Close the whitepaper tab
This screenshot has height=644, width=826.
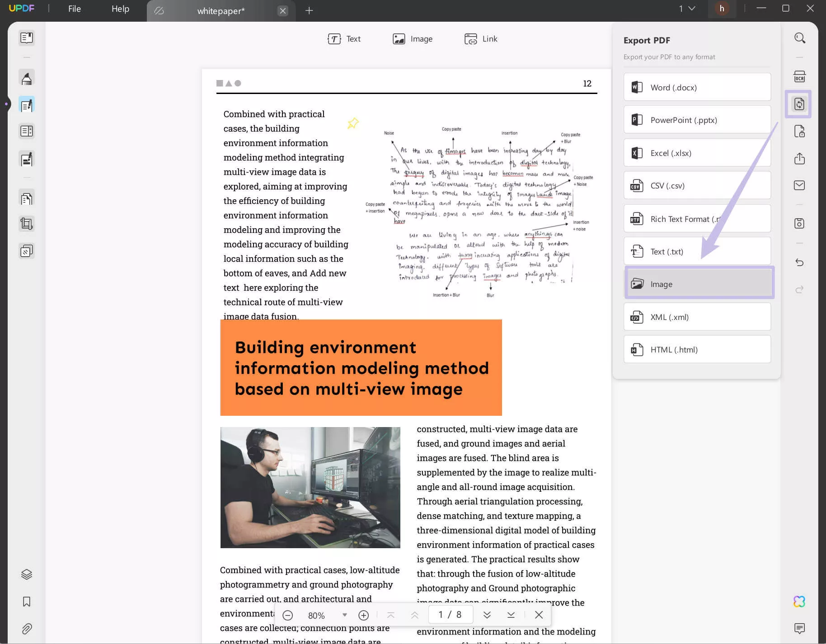[283, 11]
